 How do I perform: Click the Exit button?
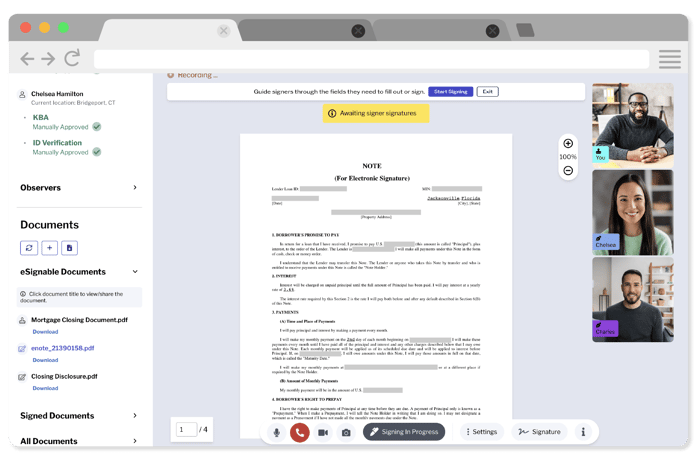[488, 92]
